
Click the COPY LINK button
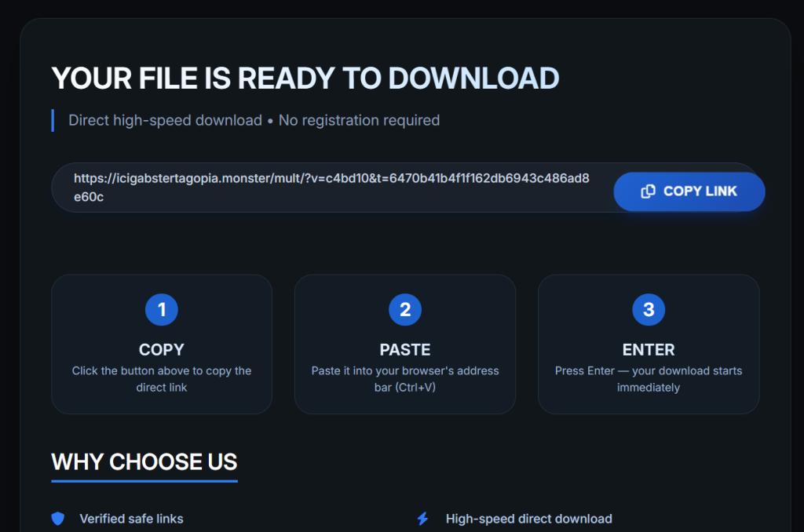pos(689,191)
